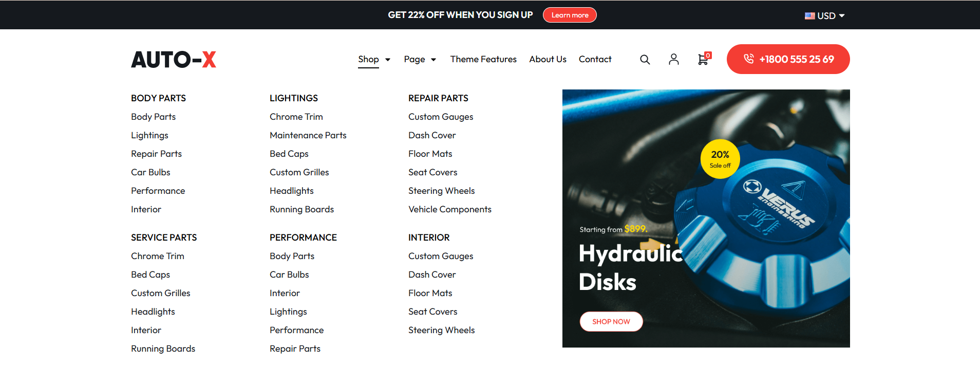This screenshot has width=980, height=382.
Task: Open the Theme Features menu item
Action: point(483,59)
